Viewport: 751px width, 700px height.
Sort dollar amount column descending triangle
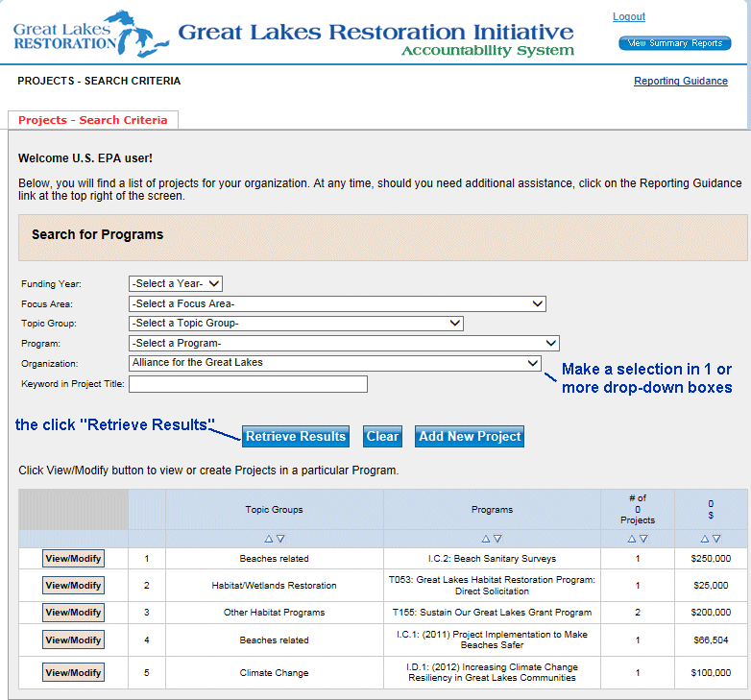[x=716, y=539]
